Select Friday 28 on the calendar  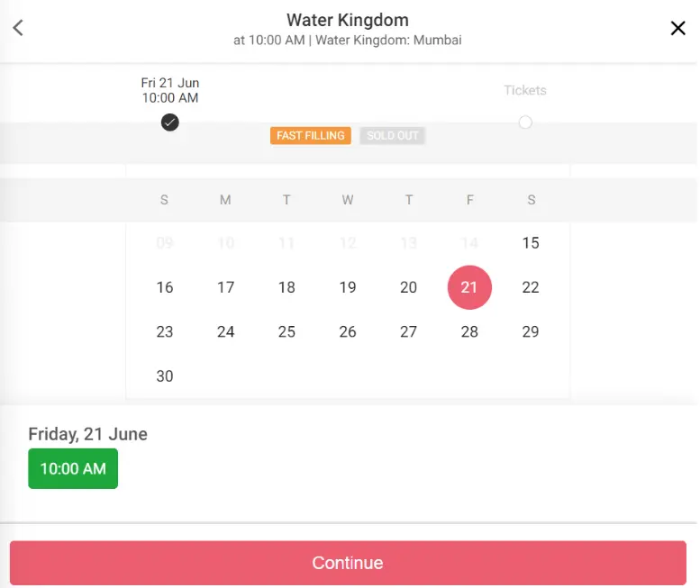[x=469, y=331]
